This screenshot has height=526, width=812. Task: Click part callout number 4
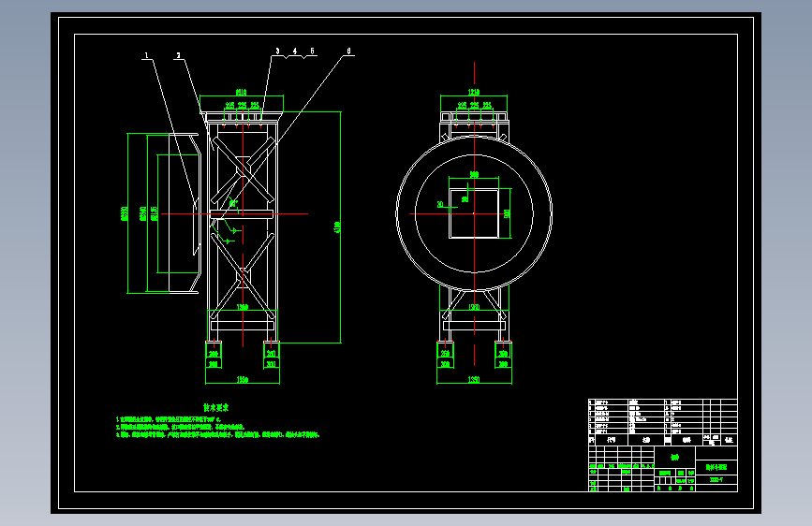[x=295, y=51]
